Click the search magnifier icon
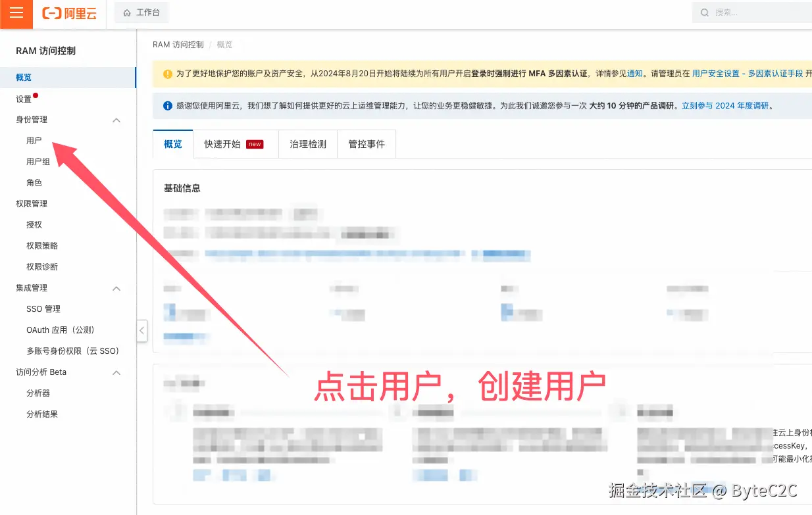The width and height of the screenshot is (812, 515). coord(705,12)
